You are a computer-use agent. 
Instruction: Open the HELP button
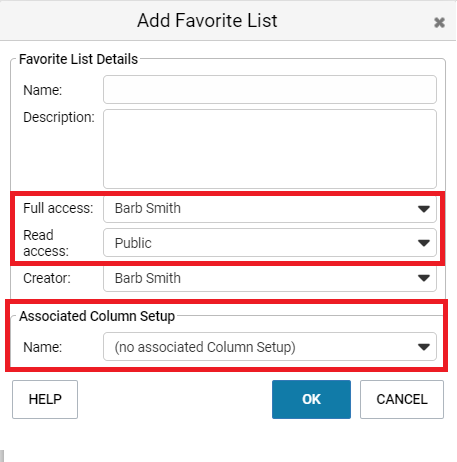point(45,399)
